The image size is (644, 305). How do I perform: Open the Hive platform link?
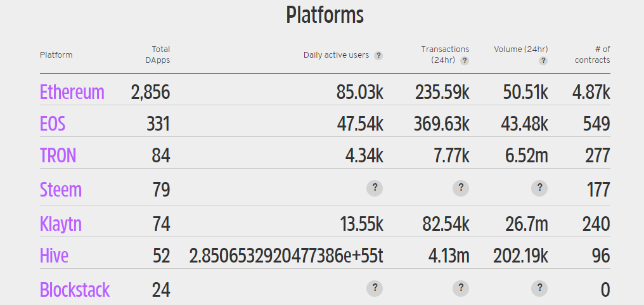[54, 255]
